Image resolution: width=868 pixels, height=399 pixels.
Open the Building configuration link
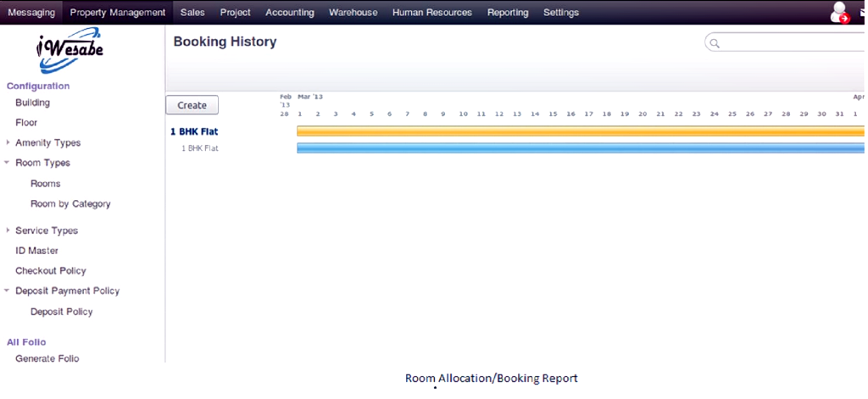[x=32, y=103]
